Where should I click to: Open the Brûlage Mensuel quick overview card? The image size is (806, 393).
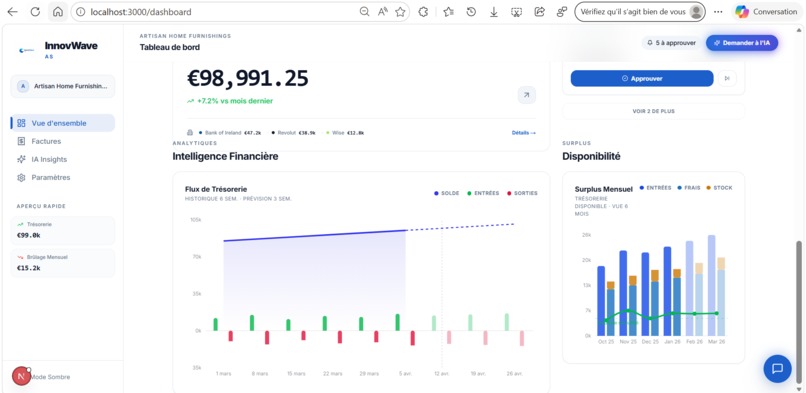coord(63,263)
